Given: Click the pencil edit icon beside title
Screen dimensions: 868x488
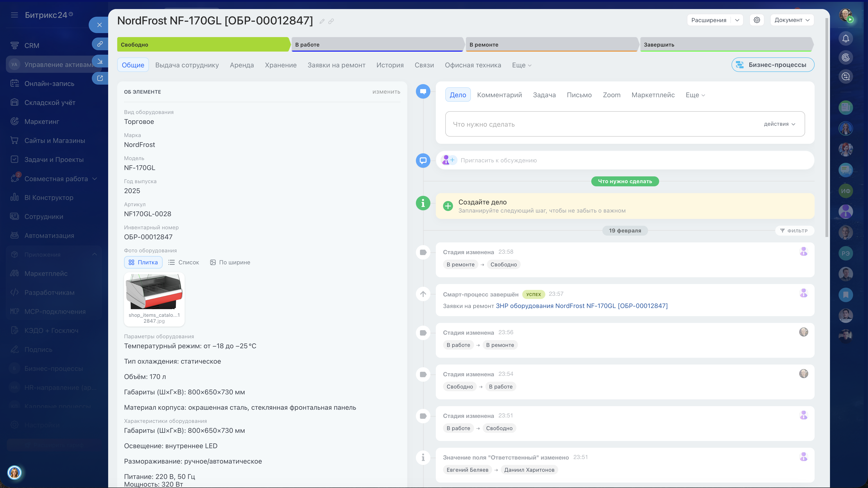Looking at the screenshot, I should coord(322,21).
